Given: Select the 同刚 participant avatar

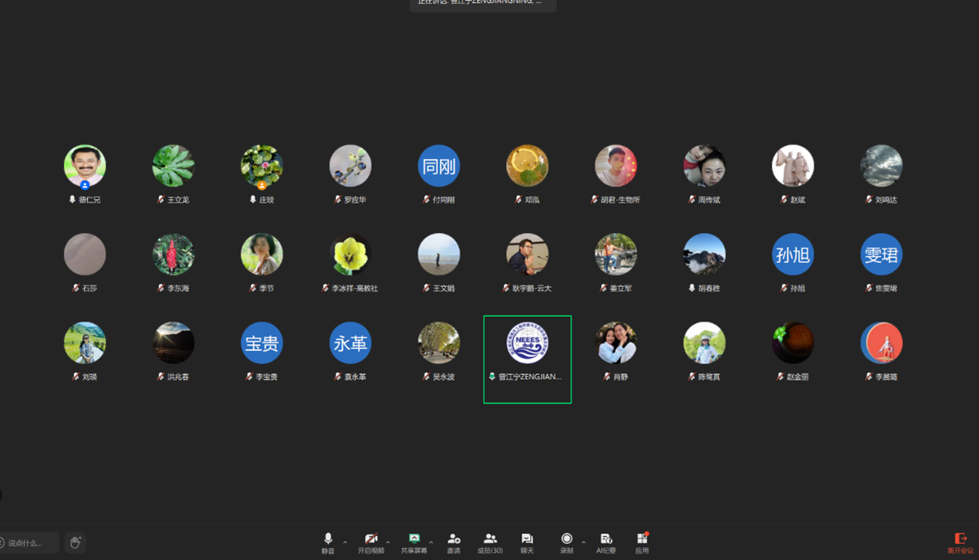Looking at the screenshot, I should click(438, 166).
